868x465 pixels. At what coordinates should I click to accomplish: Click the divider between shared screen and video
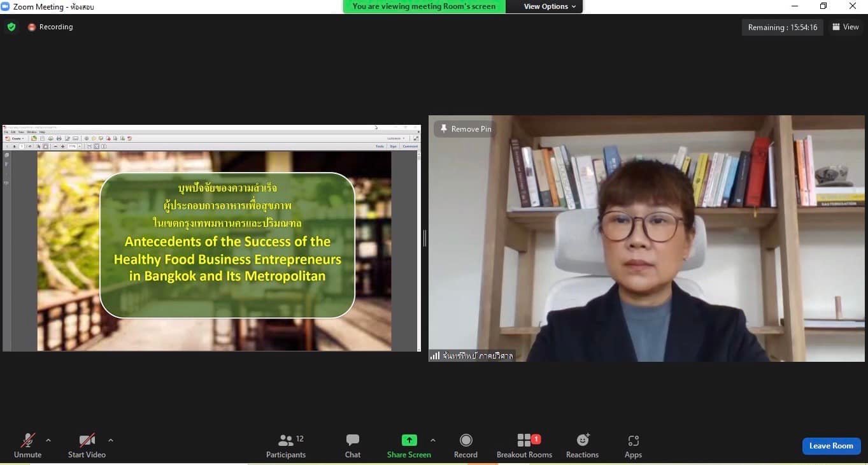point(425,238)
